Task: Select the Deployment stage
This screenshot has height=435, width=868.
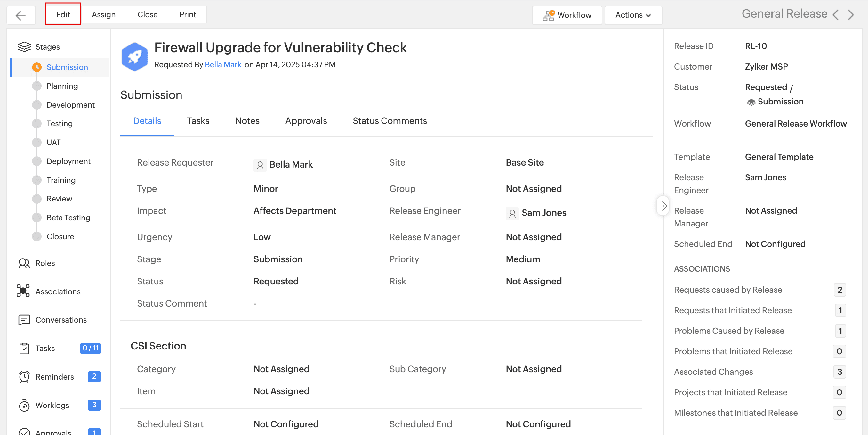Action: click(x=68, y=161)
